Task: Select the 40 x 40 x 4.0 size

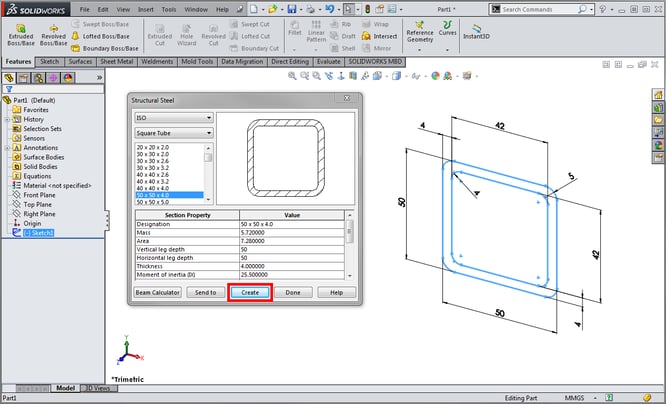Action: (152, 188)
